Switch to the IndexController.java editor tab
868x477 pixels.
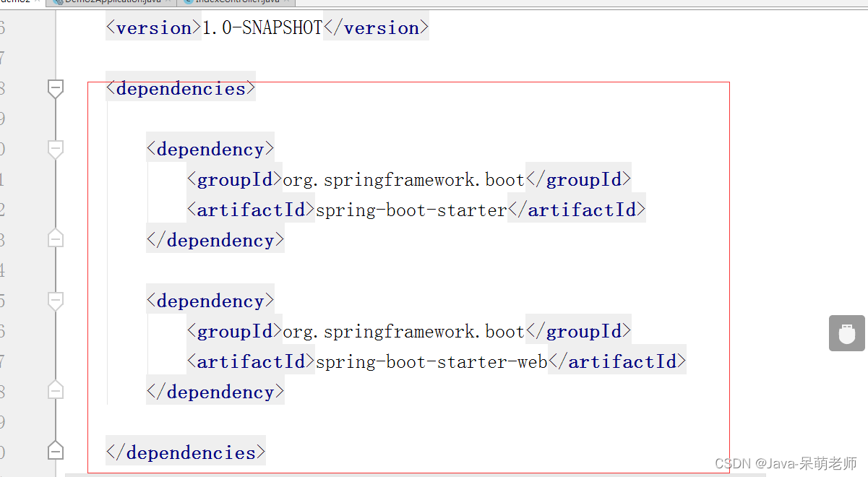236,2
